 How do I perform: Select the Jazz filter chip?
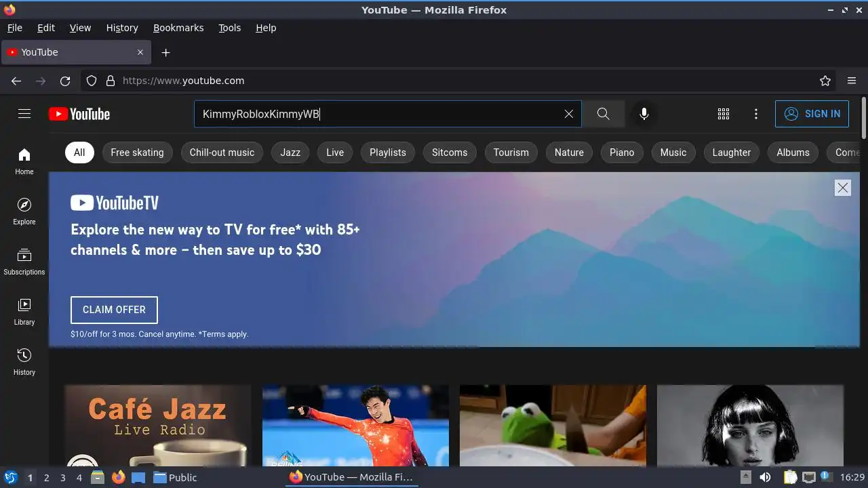tap(290, 152)
